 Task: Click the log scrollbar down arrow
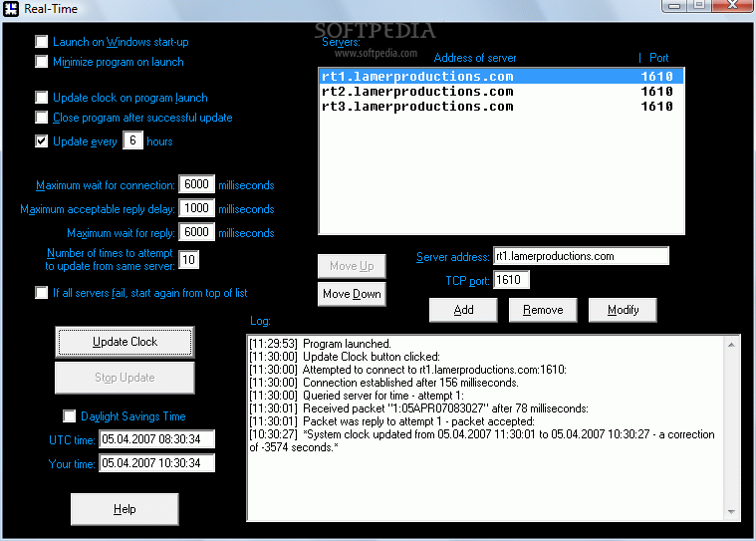click(x=731, y=511)
